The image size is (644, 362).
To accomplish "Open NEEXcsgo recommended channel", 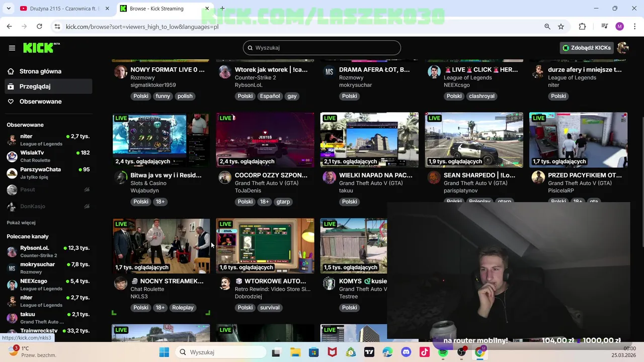I will pos(48,285).
